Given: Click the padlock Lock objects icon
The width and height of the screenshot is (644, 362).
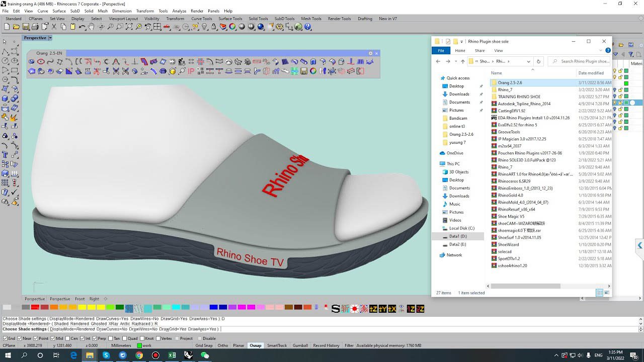Looking at the screenshot, I should point(214,27).
